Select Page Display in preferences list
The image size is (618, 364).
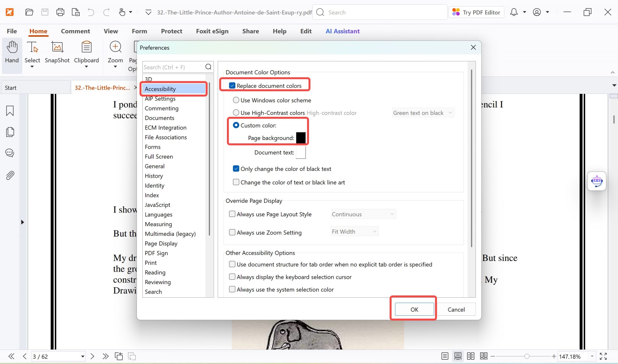pyautogui.click(x=161, y=244)
